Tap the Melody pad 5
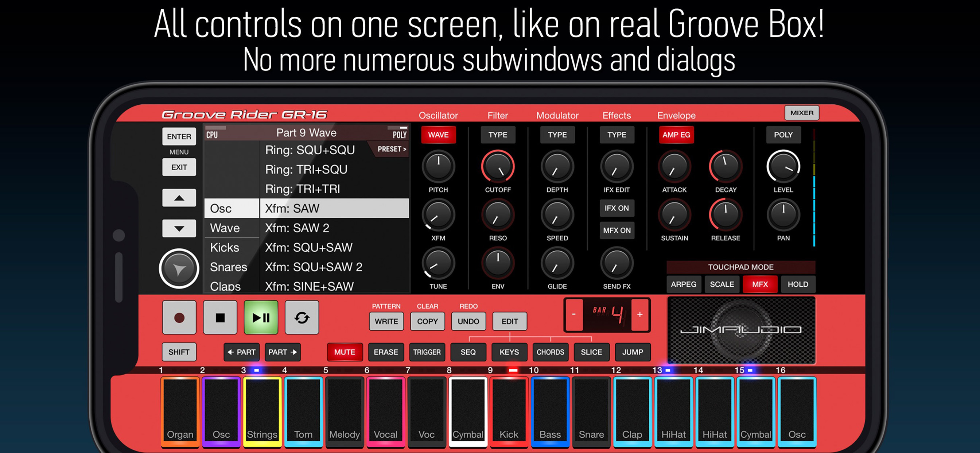This screenshot has height=453, width=980. click(x=344, y=411)
